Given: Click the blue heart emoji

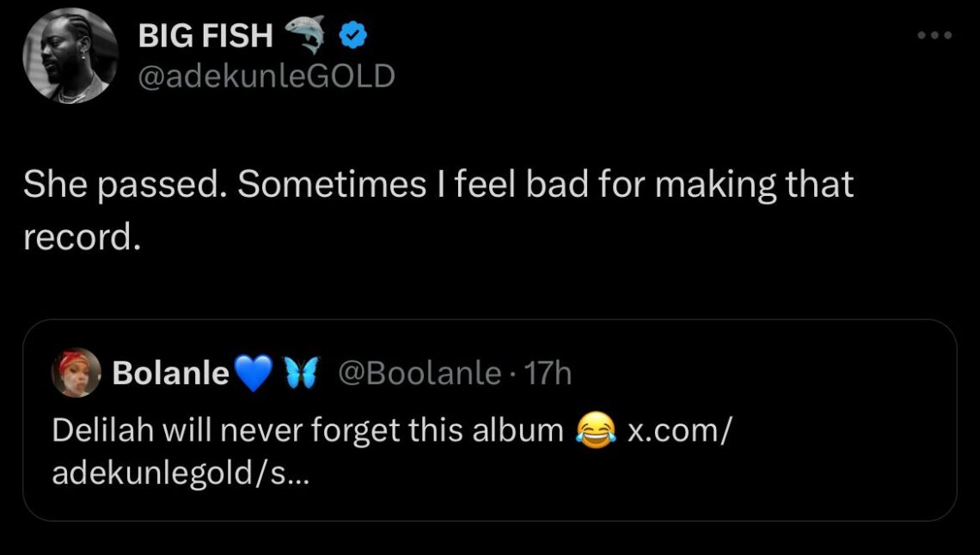Looking at the screenshot, I should [253, 373].
